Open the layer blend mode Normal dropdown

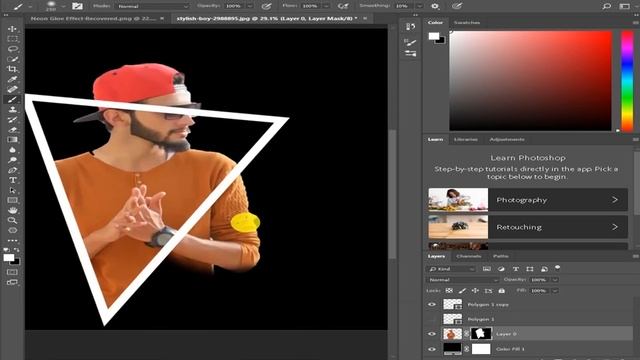463,280
